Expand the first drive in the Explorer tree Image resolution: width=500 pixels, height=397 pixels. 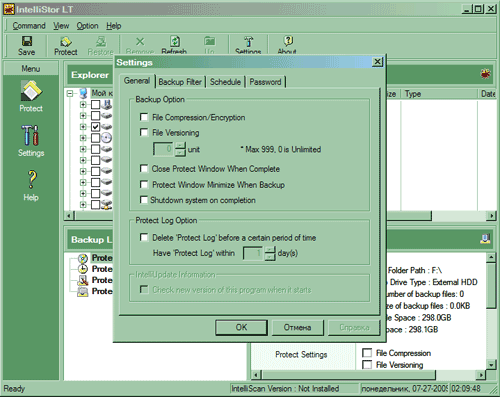(83, 105)
